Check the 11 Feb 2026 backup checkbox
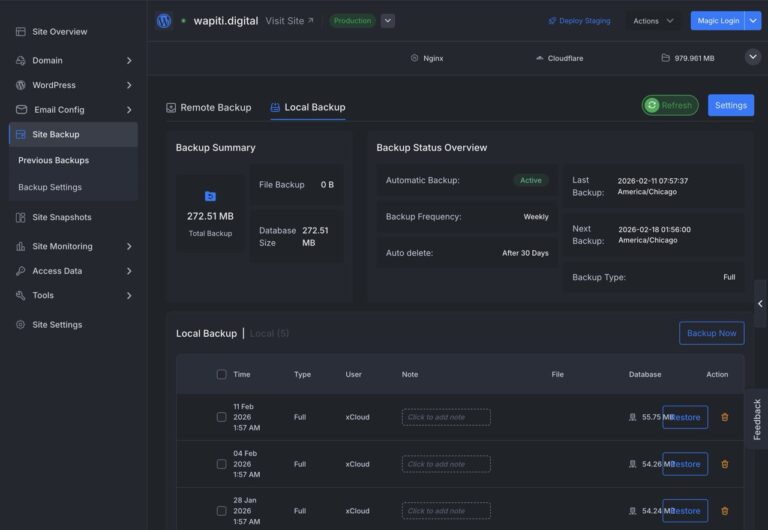Viewport: 768px width, 530px height. pos(221,417)
